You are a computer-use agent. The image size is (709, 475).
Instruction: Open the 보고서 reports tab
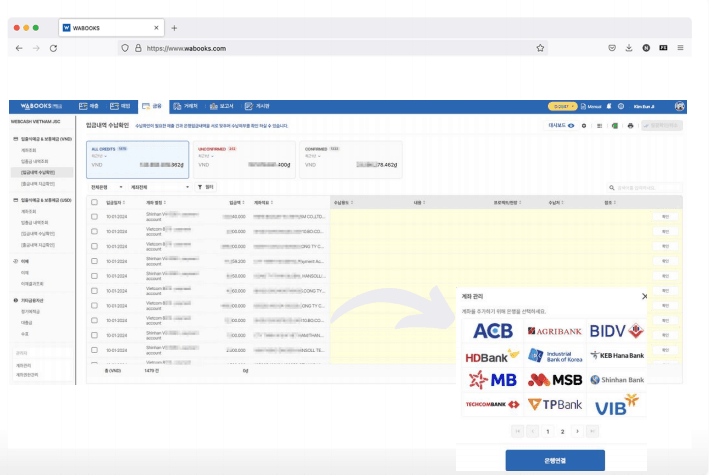222,106
